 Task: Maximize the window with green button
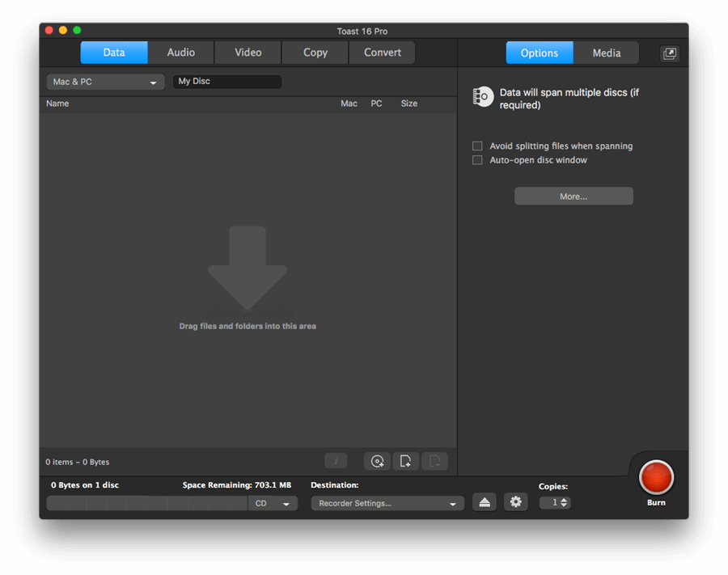pos(77,30)
